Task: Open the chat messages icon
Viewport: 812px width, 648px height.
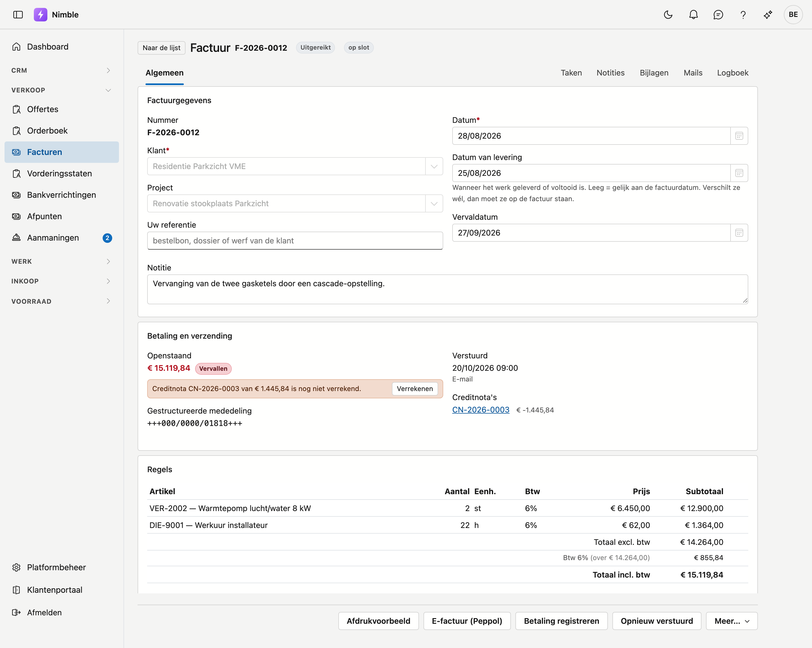Action: [718, 15]
